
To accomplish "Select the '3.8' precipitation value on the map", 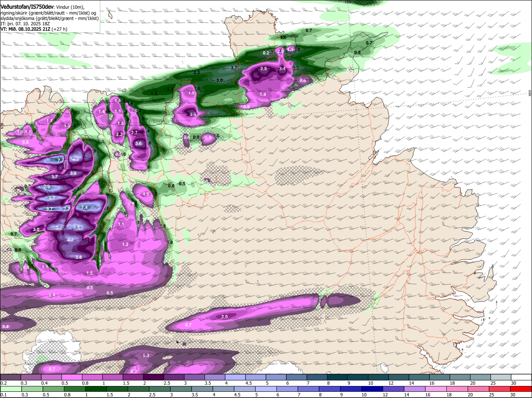I will [x=79, y=257].
